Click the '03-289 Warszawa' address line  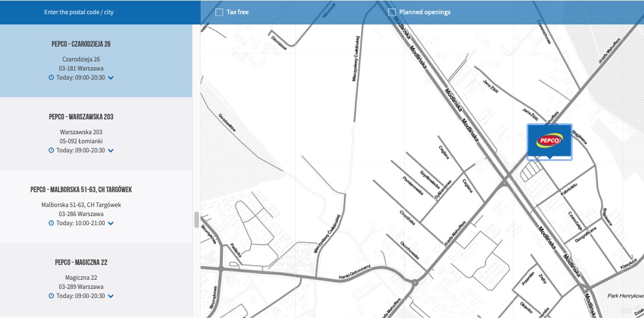click(x=81, y=287)
